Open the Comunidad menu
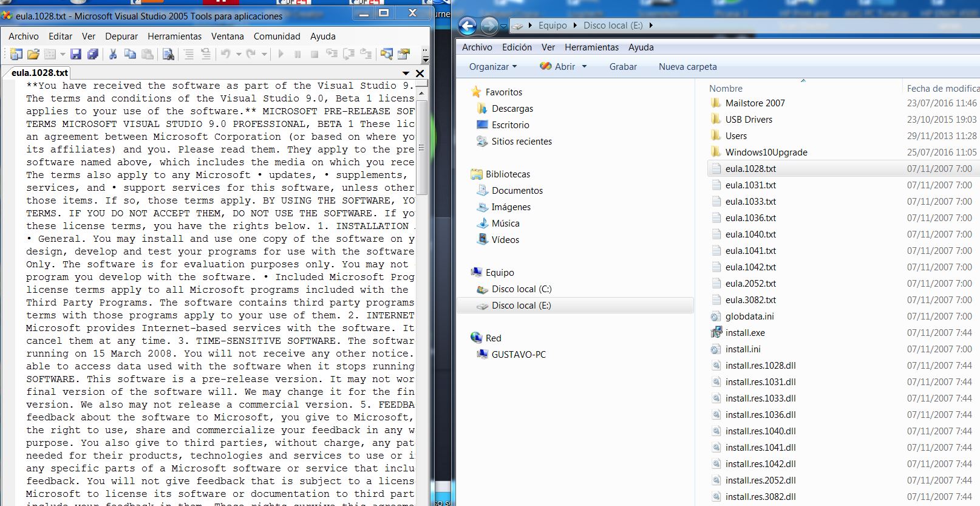The image size is (980, 506). tap(277, 36)
